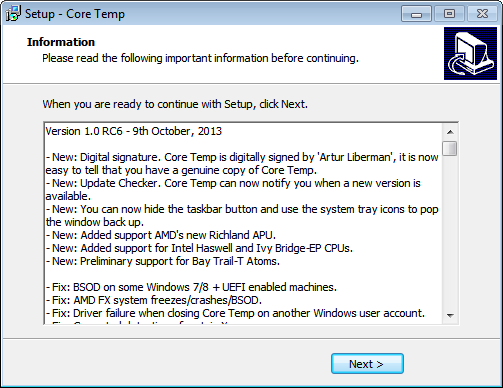Image resolution: width=503 pixels, height=388 pixels.
Task: Click the 'Preliminary support for Bay Trail-T Atoms' line
Action: tap(162, 261)
